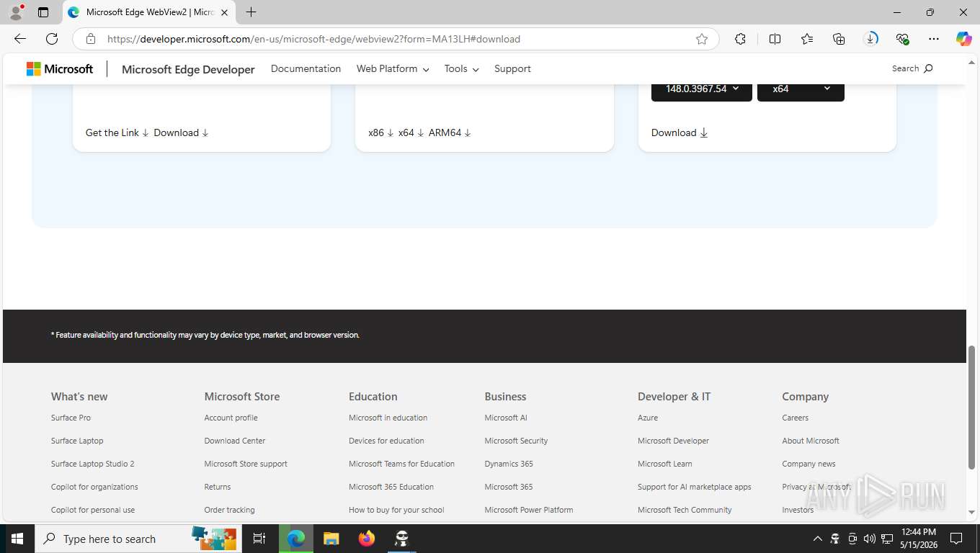The width and height of the screenshot is (980, 553).
Task: Open the Account profile footer link
Action: (231, 418)
